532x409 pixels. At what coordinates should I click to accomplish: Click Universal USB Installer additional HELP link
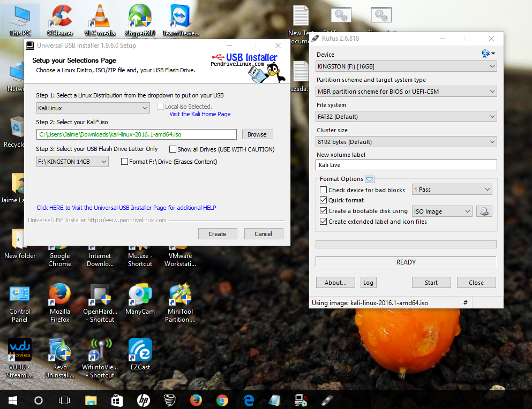126,208
